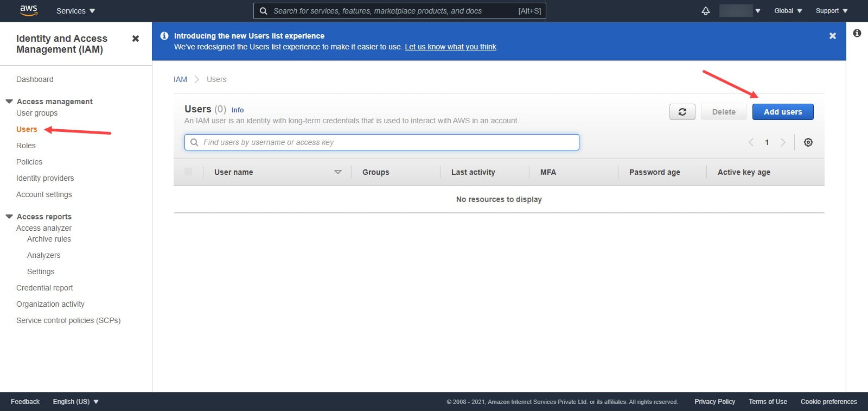Collapse the Access management section
This screenshot has width=868, height=411.
coord(9,102)
